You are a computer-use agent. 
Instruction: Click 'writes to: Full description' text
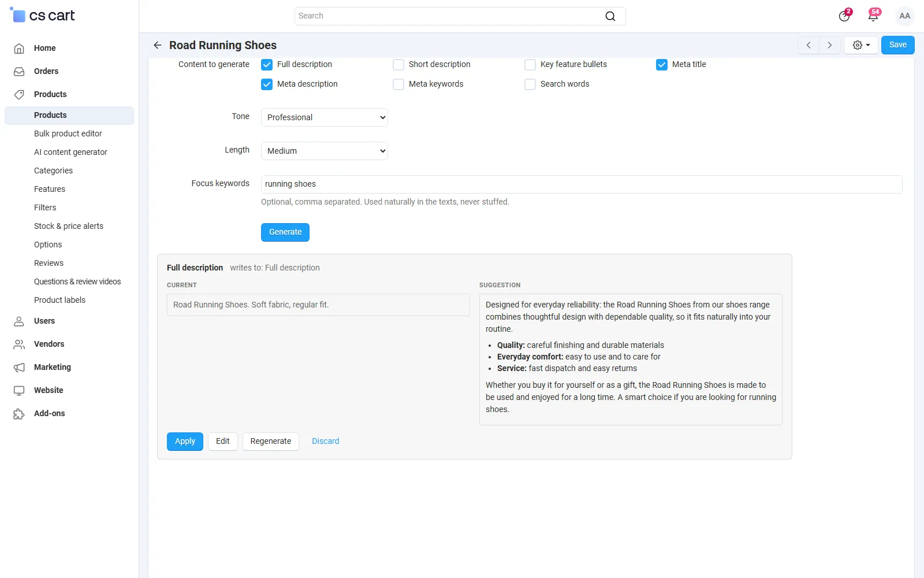click(x=275, y=268)
